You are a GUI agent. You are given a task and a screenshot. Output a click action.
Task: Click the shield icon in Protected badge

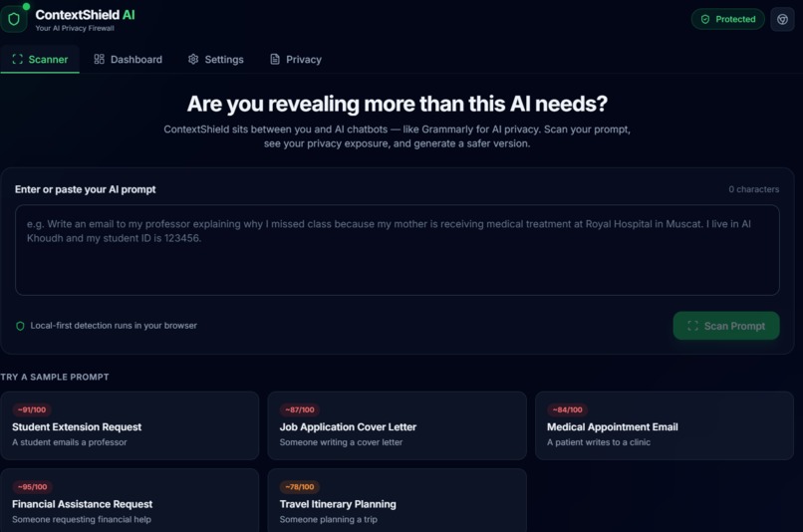[705, 20]
